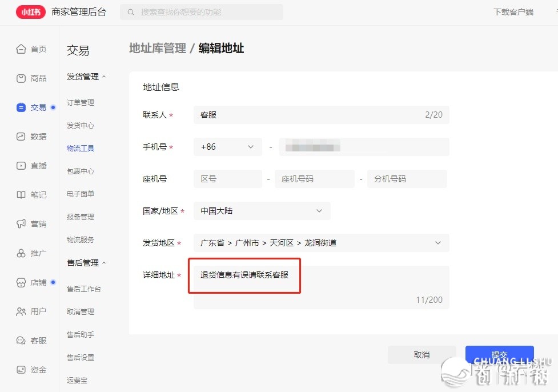Open 客服 via its chat icon
Screen dimensions: 558x392
[x=21, y=341]
